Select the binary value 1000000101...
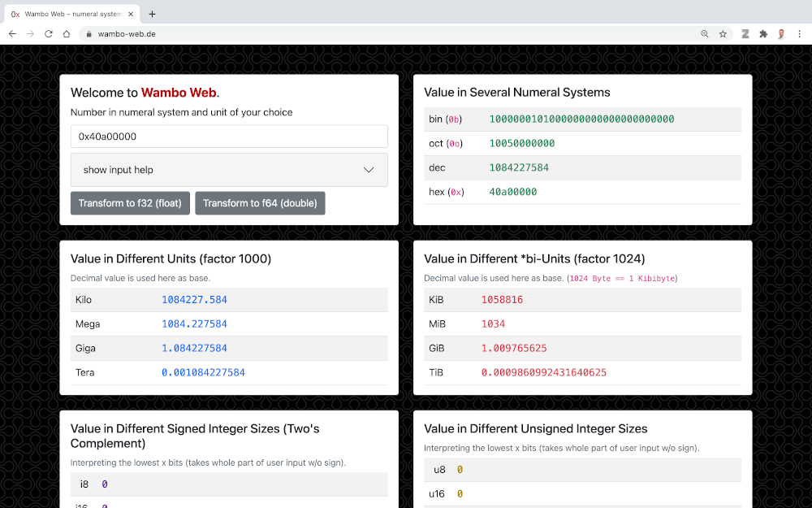This screenshot has height=508, width=812. pos(581,119)
